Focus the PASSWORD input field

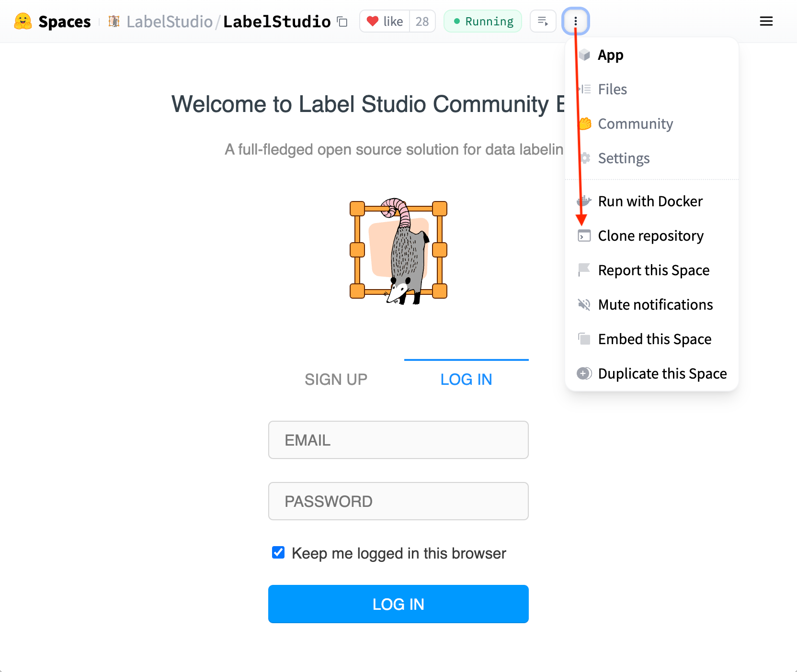(398, 501)
